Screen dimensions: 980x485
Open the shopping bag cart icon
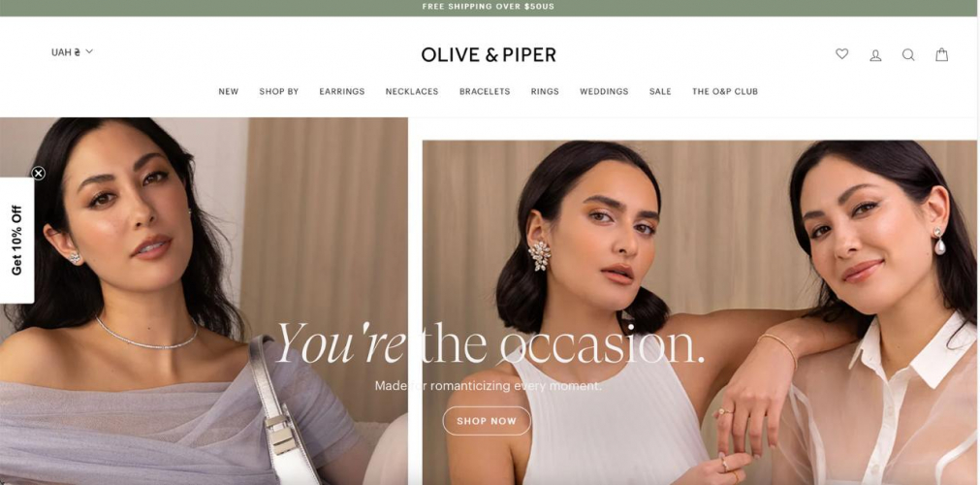coord(941,54)
